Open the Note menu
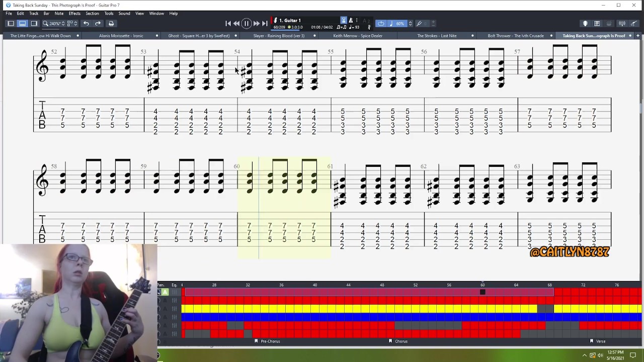644x362 pixels. [x=59, y=14]
